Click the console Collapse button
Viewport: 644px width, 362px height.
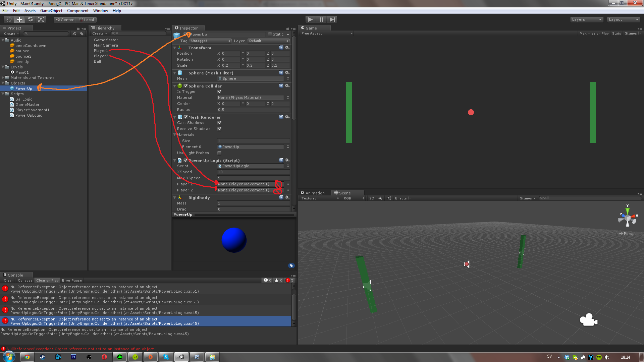(x=25, y=280)
